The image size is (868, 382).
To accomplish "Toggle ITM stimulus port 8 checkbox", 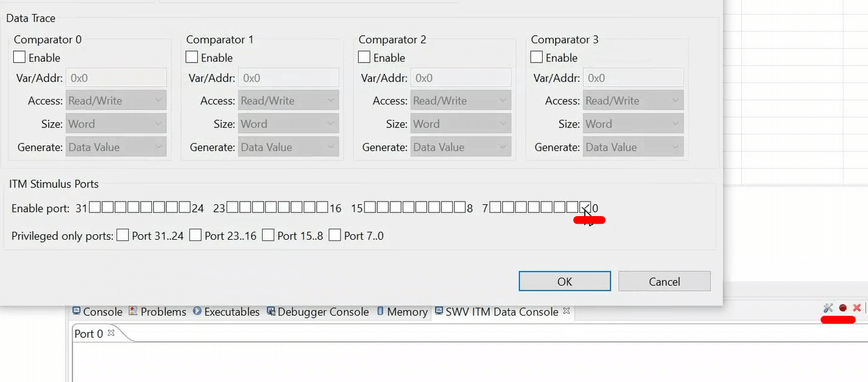I will point(460,207).
